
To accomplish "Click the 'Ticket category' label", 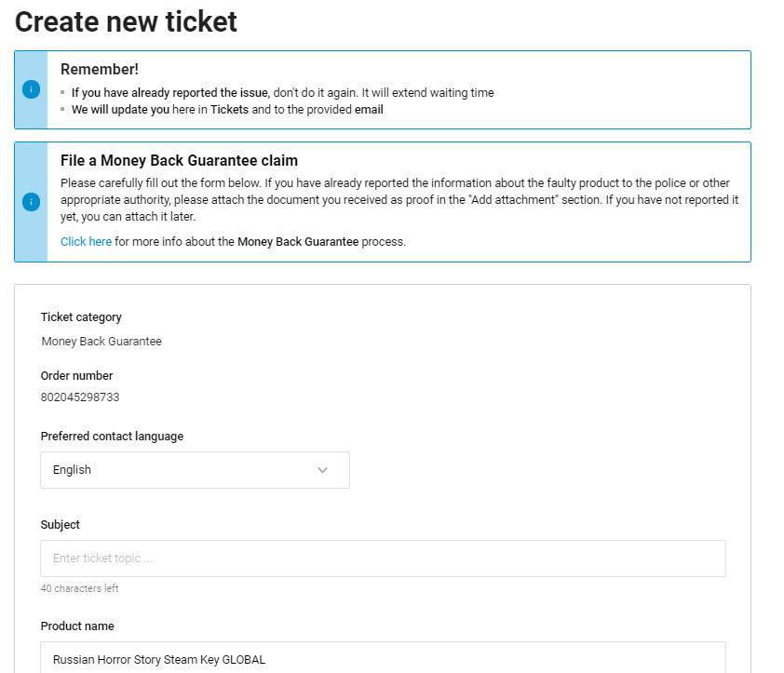I will click(x=81, y=317).
